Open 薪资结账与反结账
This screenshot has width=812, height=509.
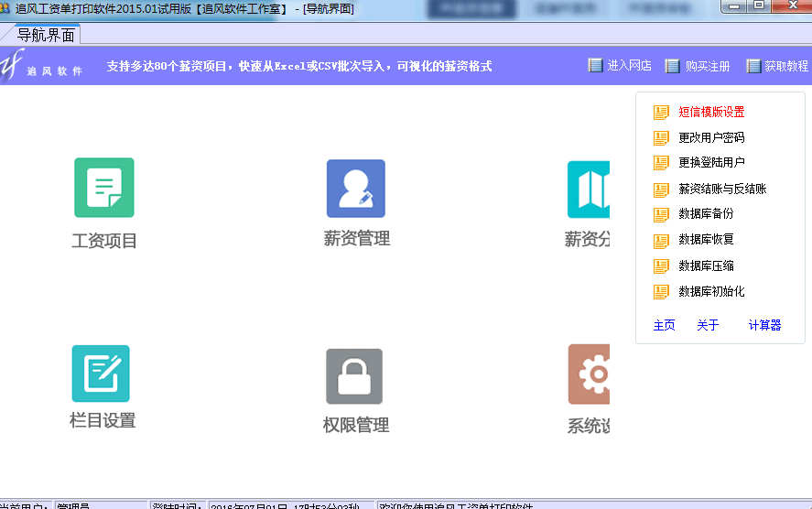(x=721, y=190)
